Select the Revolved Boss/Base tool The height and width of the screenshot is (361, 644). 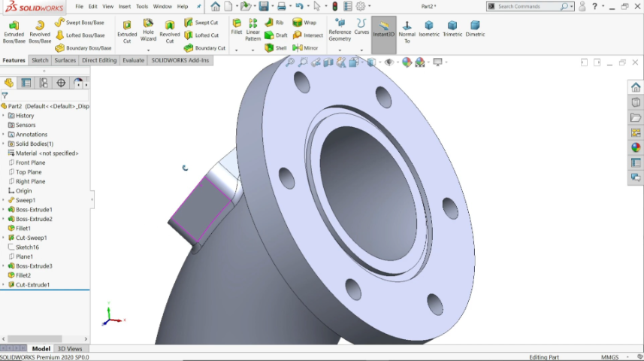coord(40,32)
